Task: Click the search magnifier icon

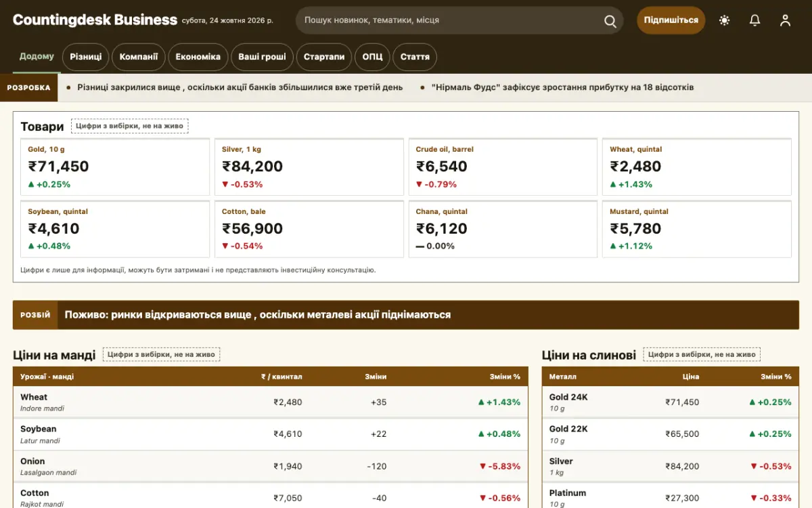Action: (x=610, y=20)
